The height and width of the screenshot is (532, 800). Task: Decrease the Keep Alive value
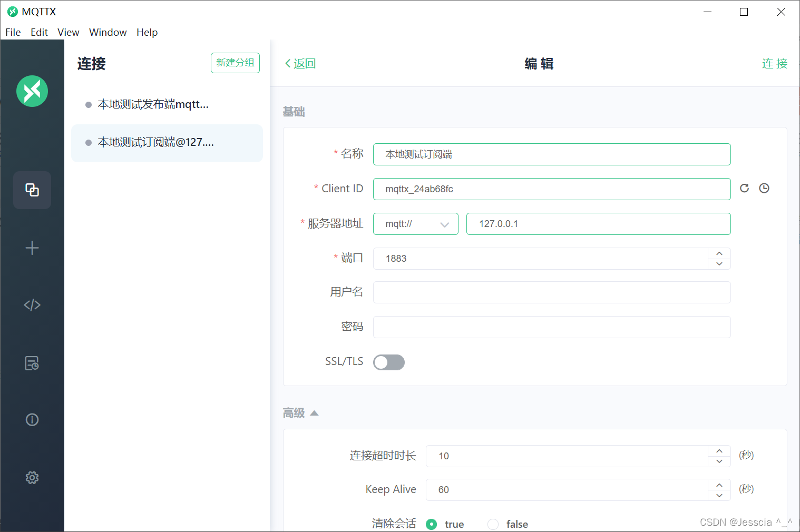(719, 495)
